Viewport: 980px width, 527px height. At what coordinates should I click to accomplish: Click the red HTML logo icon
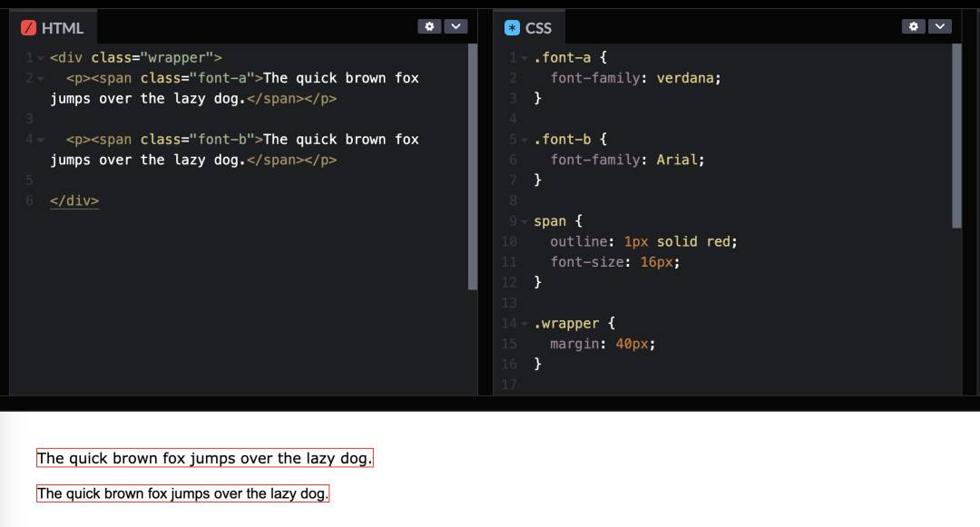28,28
